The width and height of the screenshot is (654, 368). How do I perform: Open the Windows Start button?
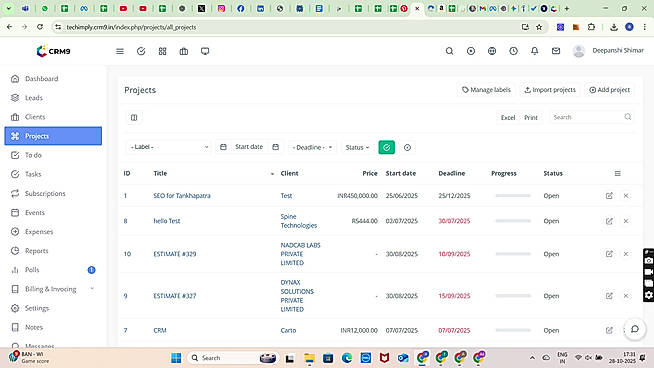click(x=176, y=358)
